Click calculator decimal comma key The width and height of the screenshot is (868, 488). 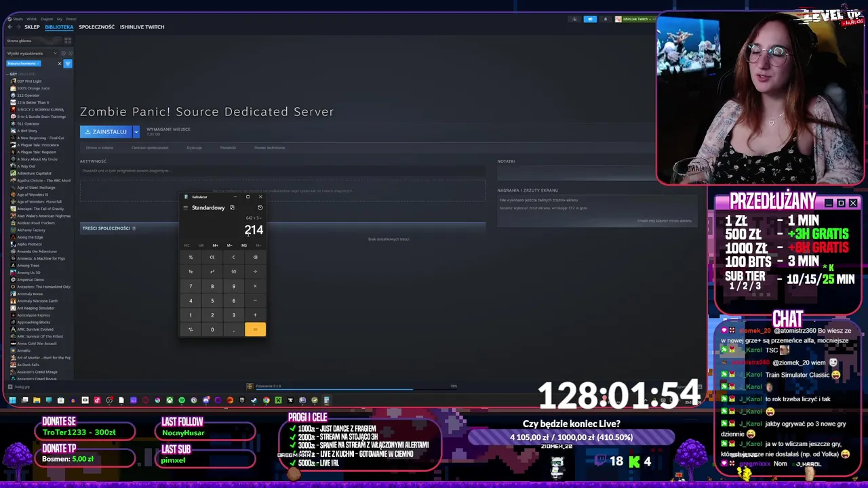click(x=233, y=329)
